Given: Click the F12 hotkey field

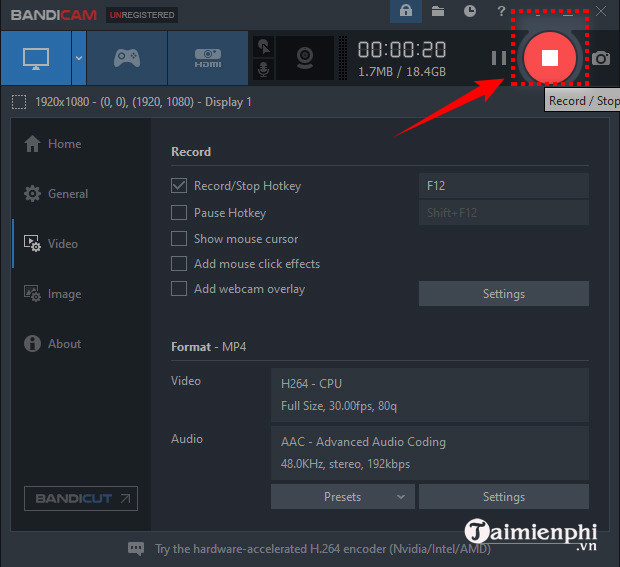Looking at the screenshot, I should point(504,185).
